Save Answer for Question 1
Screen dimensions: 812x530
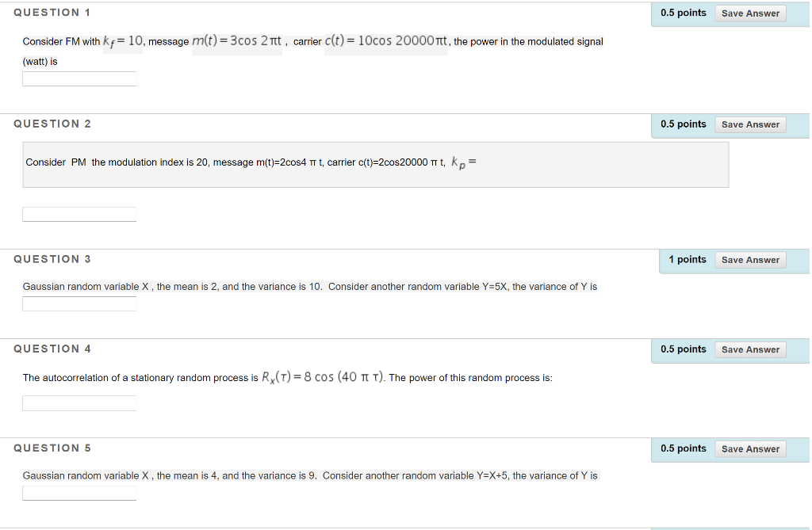[750, 13]
